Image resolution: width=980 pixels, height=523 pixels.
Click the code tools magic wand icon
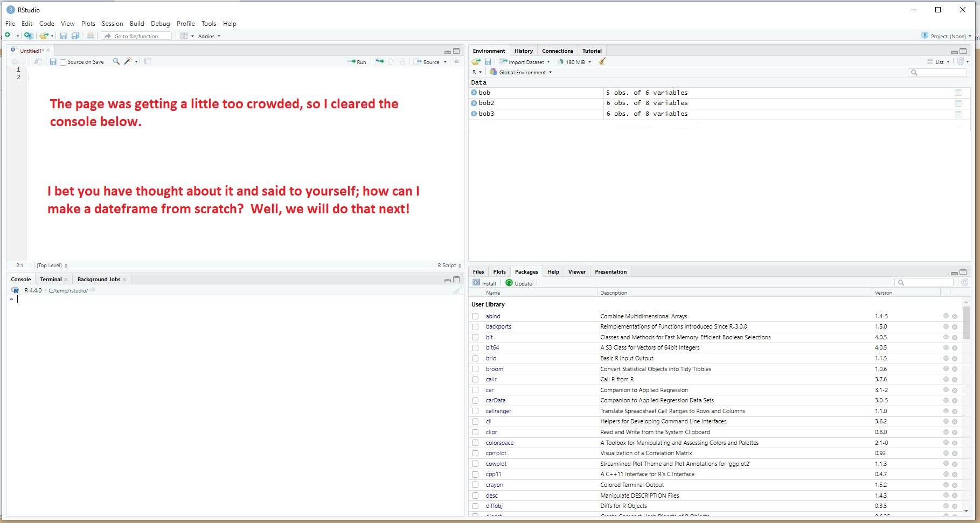click(x=128, y=61)
